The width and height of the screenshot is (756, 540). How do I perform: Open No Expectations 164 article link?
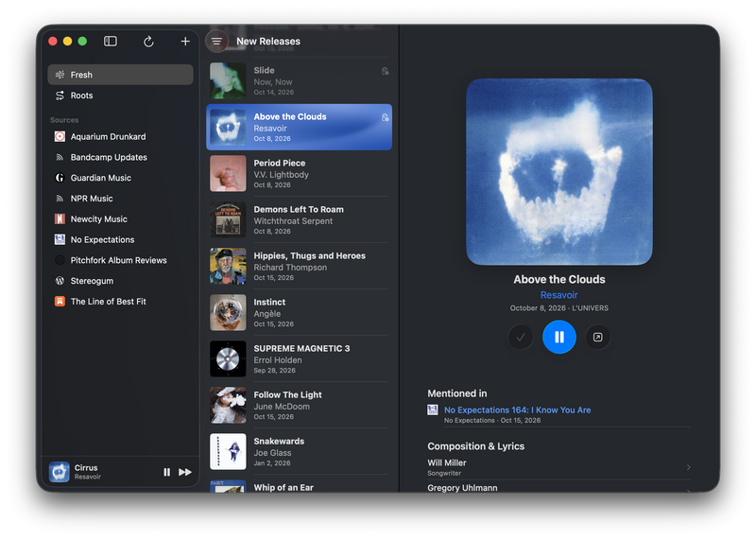pos(517,409)
